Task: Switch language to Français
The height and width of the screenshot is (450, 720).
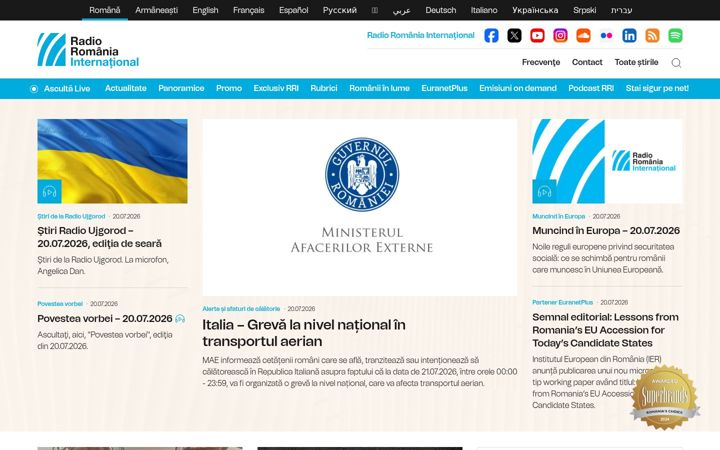Action: coord(248,10)
